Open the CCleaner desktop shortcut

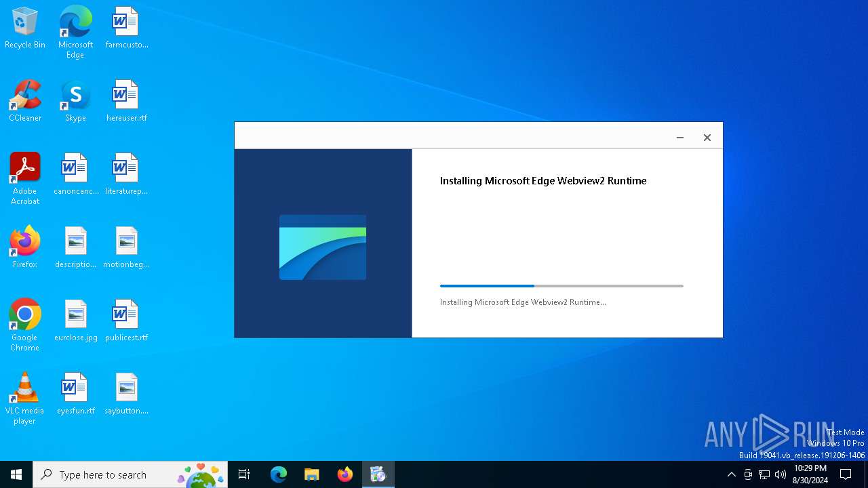pyautogui.click(x=25, y=102)
